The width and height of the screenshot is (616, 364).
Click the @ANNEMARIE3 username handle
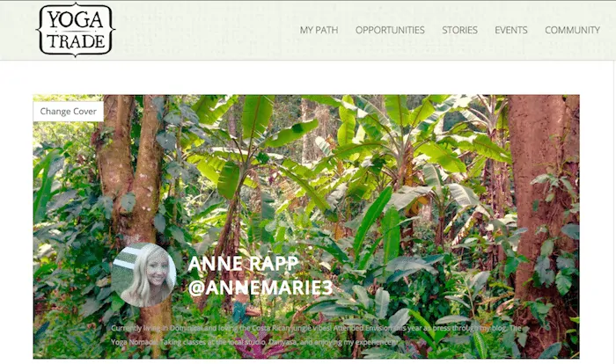260,288
